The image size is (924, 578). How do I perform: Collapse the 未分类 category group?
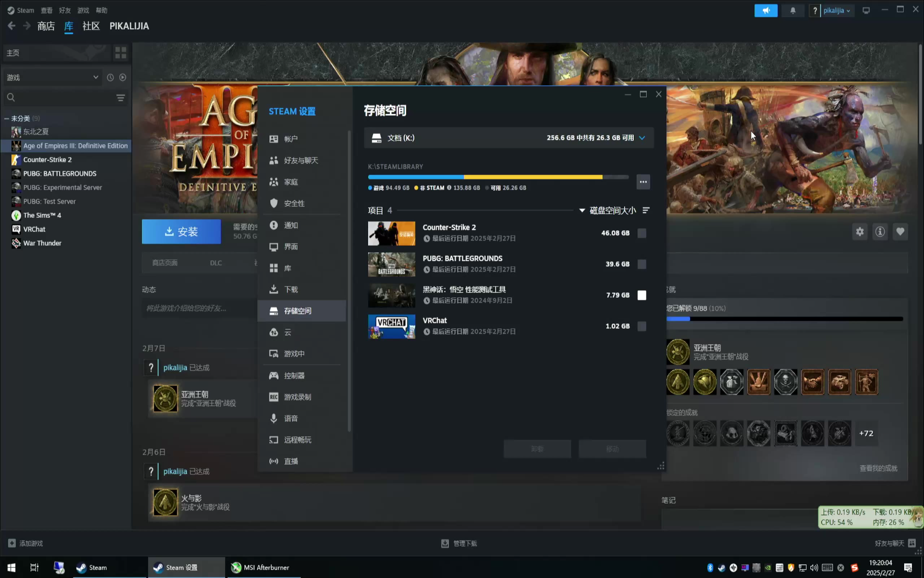[x=6, y=118]
